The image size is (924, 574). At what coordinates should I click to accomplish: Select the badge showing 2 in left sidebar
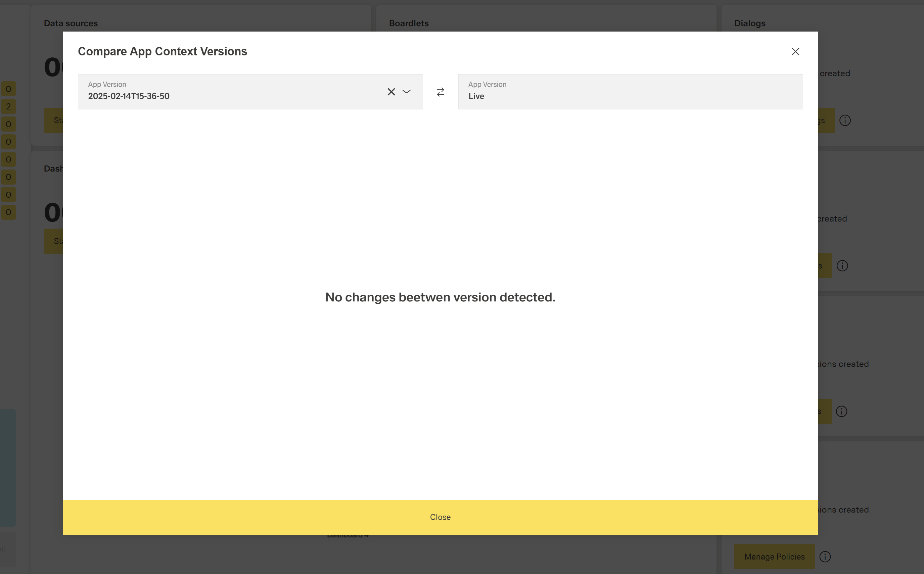click(8, 107)
